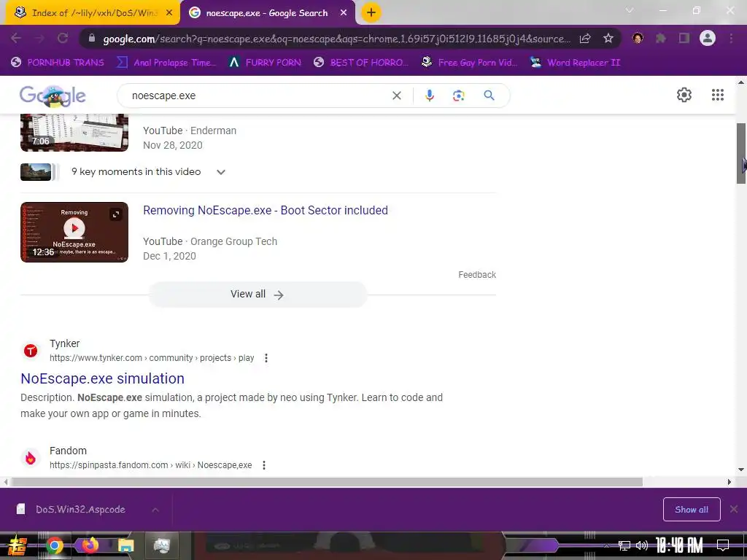Toggle the browser side panel icon
The width and height of the screenshot is (747, 560).
tap(684, 39)
